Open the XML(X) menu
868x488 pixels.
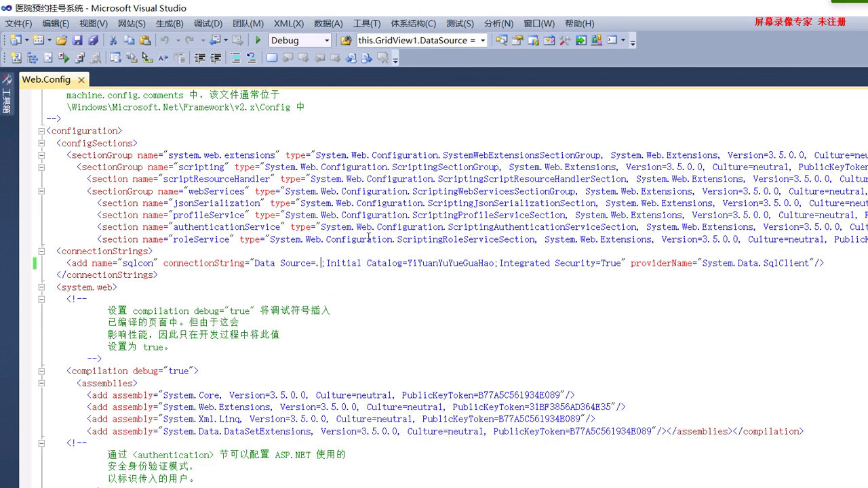point(289,24)
